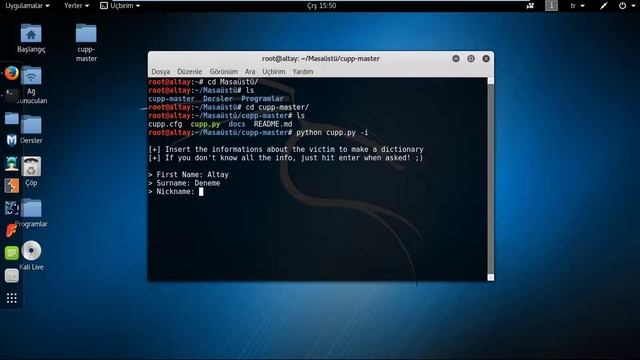The width and height of the screenshot is (640, 360).
Task: Open Firefox from the dock
Action: (x=11, y=73)
